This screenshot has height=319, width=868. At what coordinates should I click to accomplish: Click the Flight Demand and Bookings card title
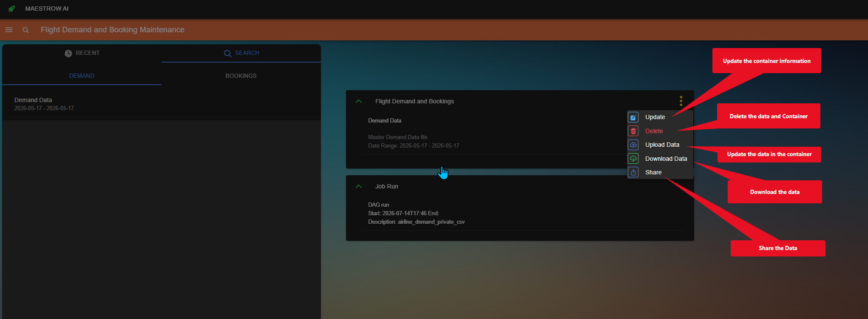tap(414, 101)
